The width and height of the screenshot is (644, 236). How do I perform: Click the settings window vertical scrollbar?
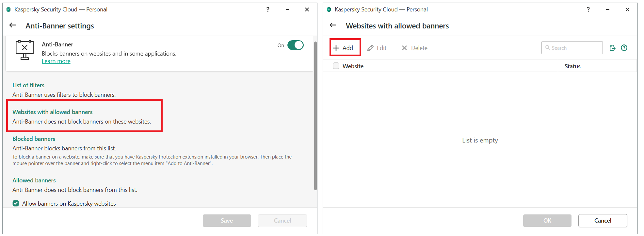[315, 116]
